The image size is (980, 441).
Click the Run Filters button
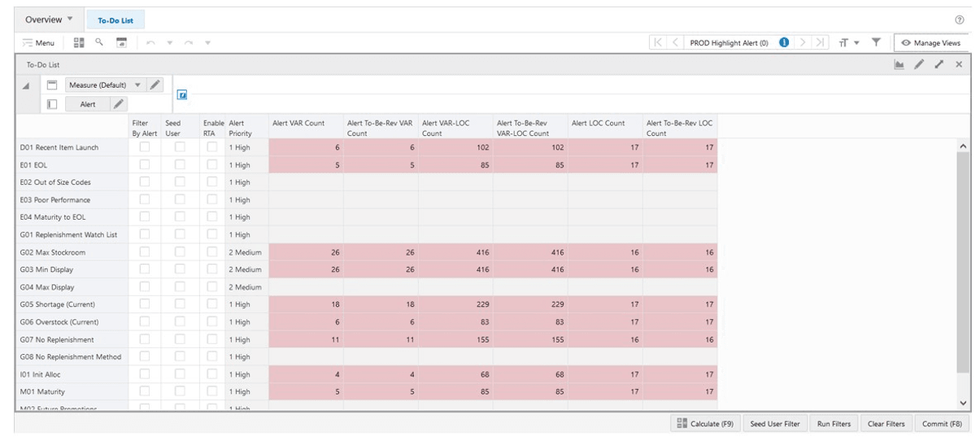[x=834, y=424]
